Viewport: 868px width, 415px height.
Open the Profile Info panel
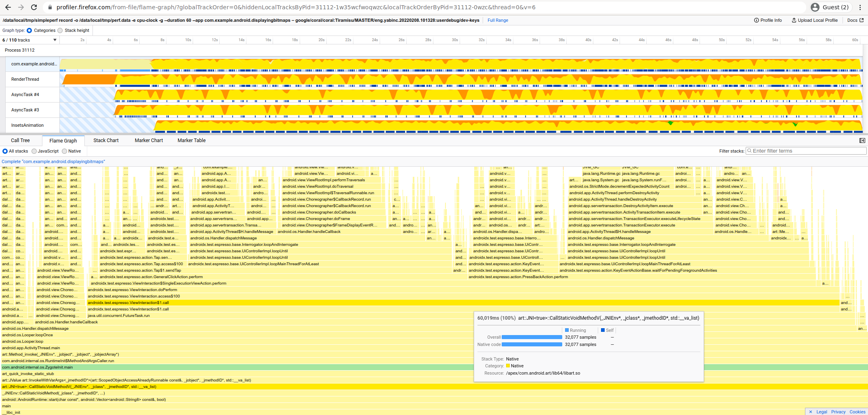point(768,20)
